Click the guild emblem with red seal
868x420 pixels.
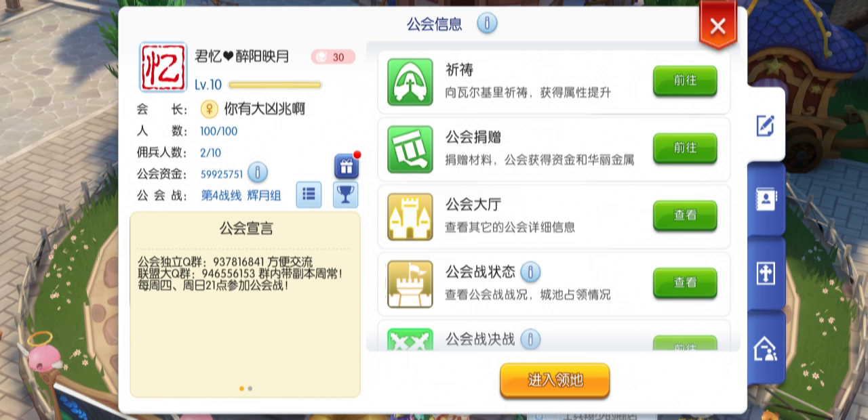point(163,67)
